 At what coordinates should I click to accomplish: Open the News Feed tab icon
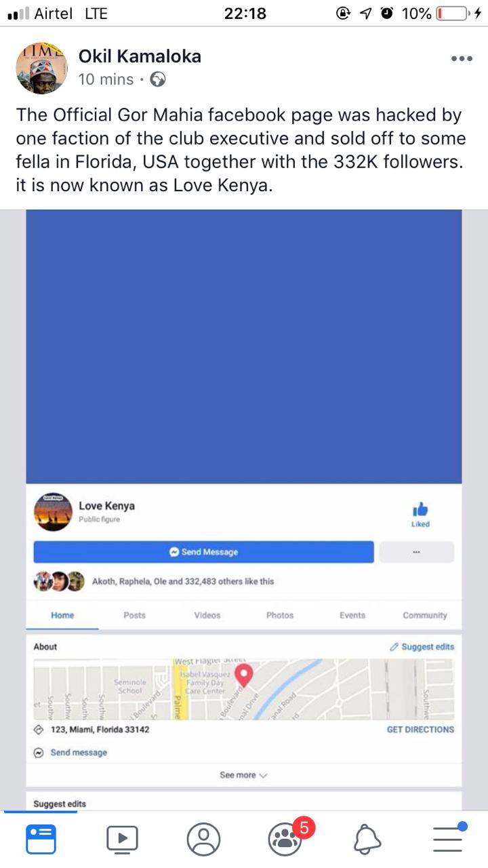pos(41,839)
